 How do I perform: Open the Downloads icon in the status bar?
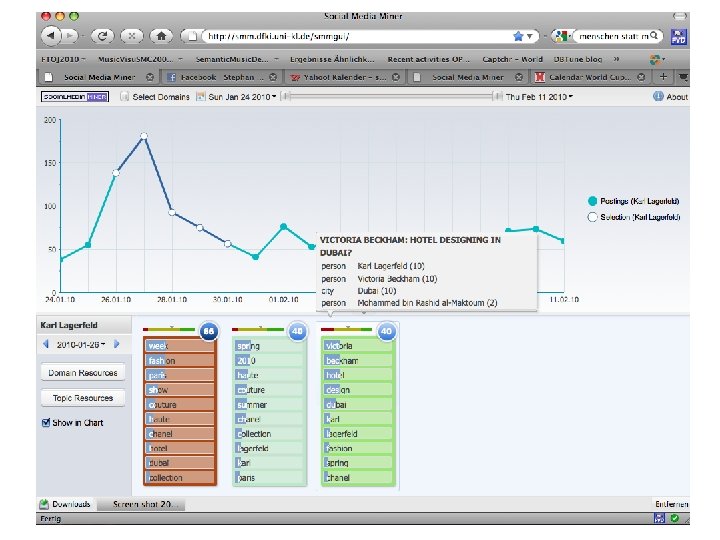tap(44, 504)
